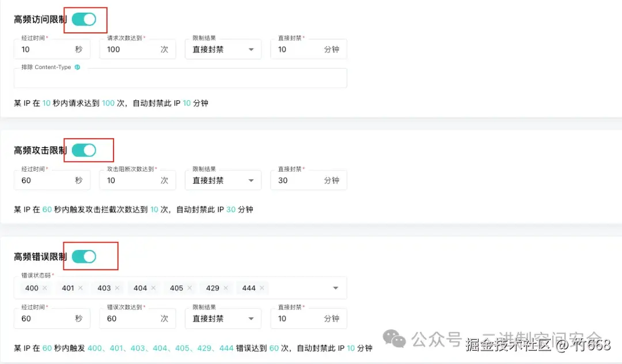Click the WeChat public account icon watermark
Viewport: 622px width, 364px height.
pyautogui.click(x=395, y=340)
